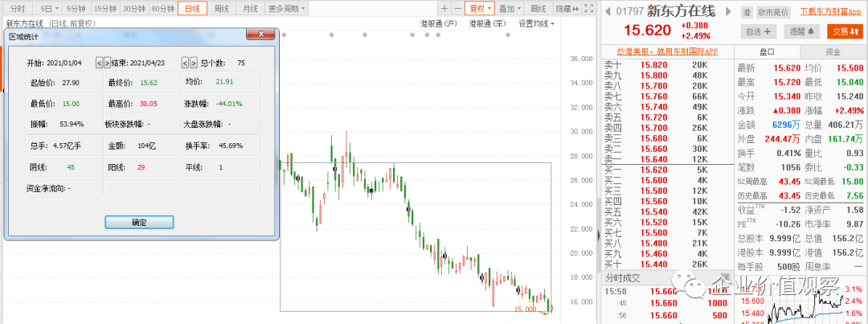Image resolution: width=868 pixels, height=324 pixels.
Task: Go to next stock arrow
Action: click(728, 11)
